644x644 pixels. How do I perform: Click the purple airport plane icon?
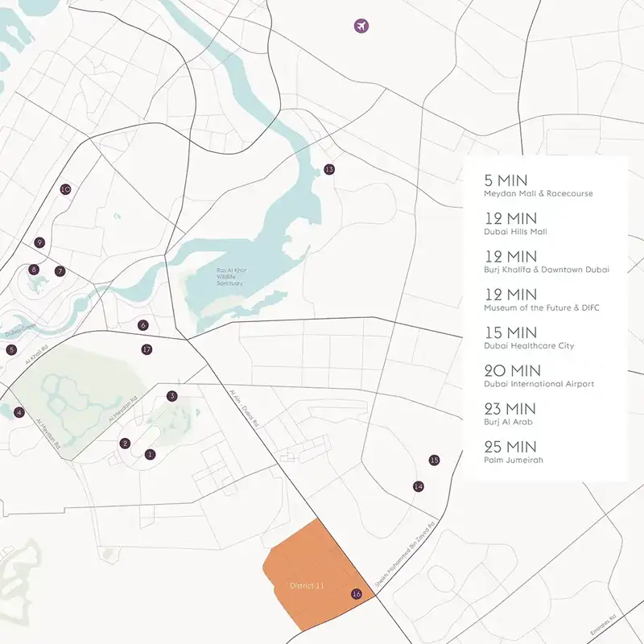point(361,27)
